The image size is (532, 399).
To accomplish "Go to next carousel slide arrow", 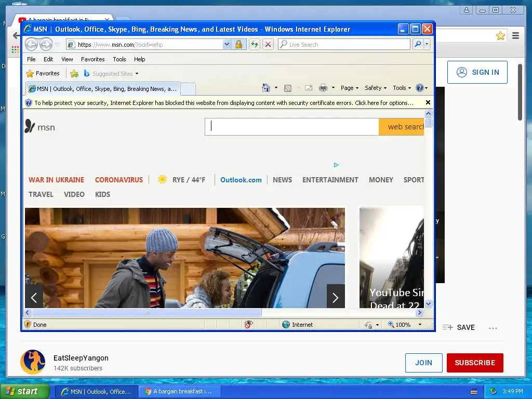I will 336,297.
